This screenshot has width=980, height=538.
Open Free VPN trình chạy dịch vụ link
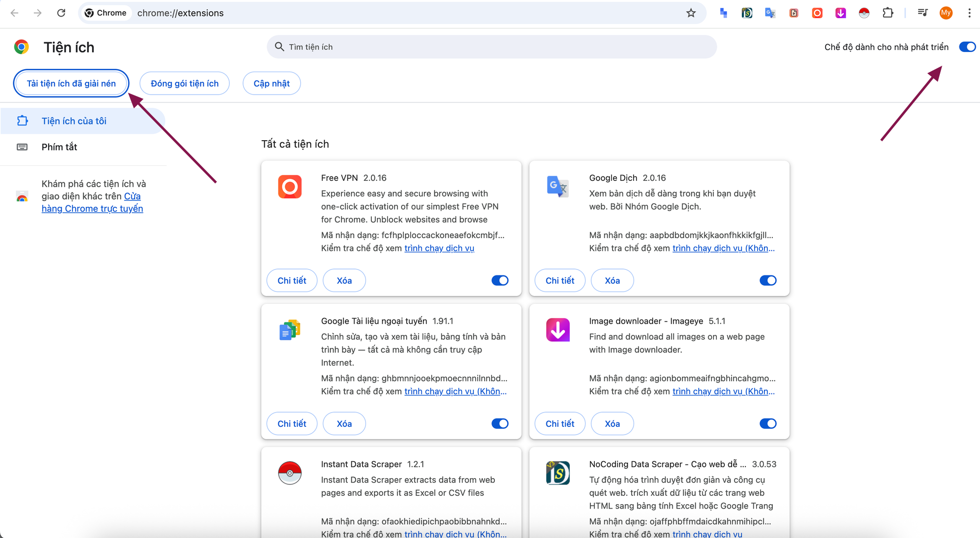pos(439,248)
